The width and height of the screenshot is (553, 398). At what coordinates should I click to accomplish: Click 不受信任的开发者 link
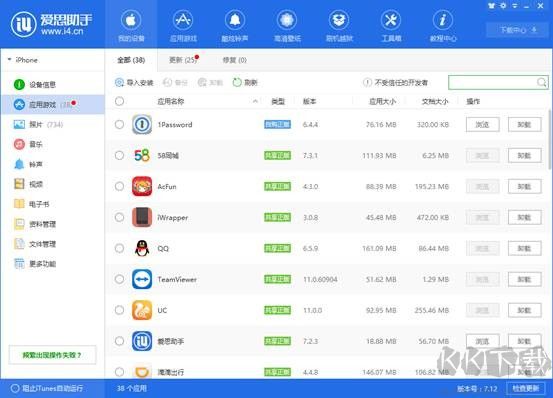395,82
